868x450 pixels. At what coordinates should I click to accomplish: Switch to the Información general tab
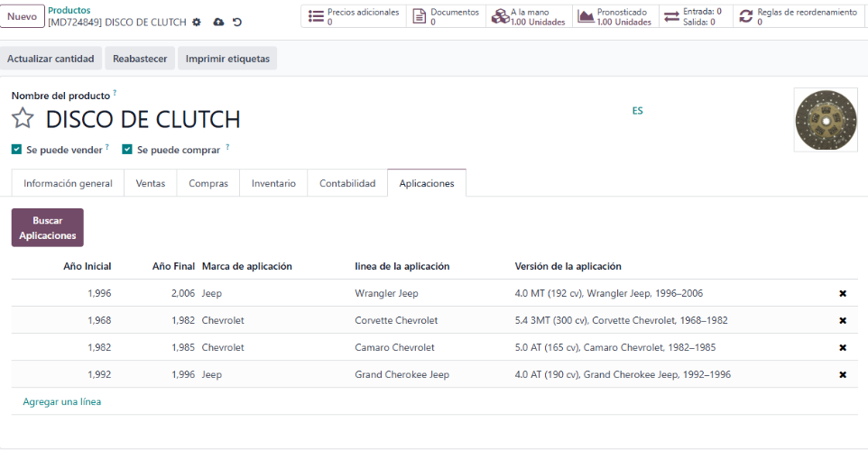[68, 183]
